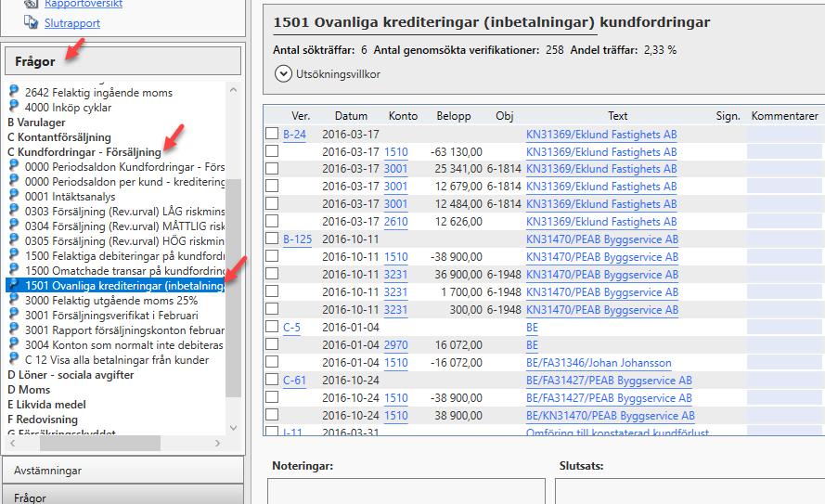Click the pin icon beside 3004 Konton som normalt
The image size is (825, 504).
click(x=14, y=344)
